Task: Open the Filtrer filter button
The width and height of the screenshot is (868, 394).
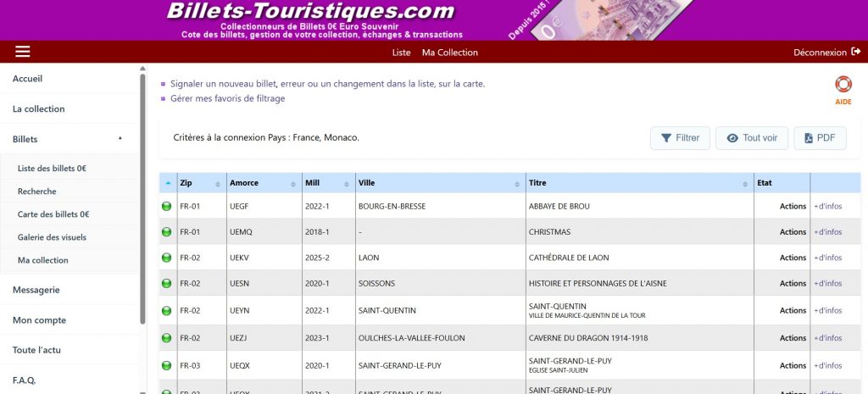Action: click(x=680, y=138)
